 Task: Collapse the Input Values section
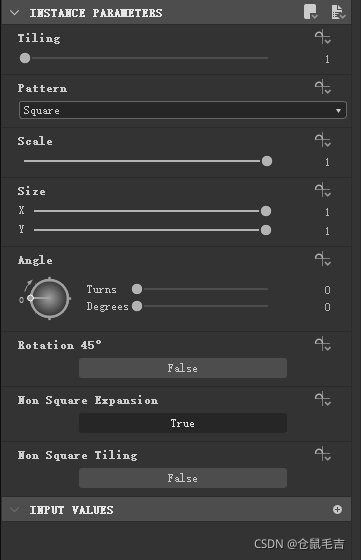click(15, 510)
